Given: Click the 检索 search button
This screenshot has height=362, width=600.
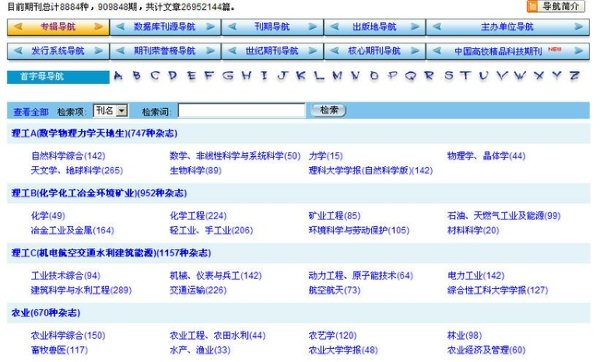Looking at the screenshot, I should click(x=329, y=111).
